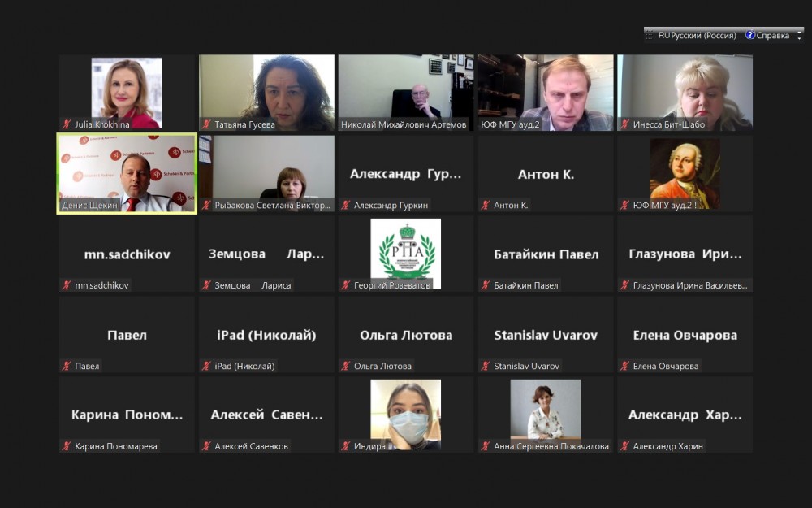
Task: Select Анна Сергеевна Покачалова video tile
Action: pyautogui.click(x=546, y=415)
